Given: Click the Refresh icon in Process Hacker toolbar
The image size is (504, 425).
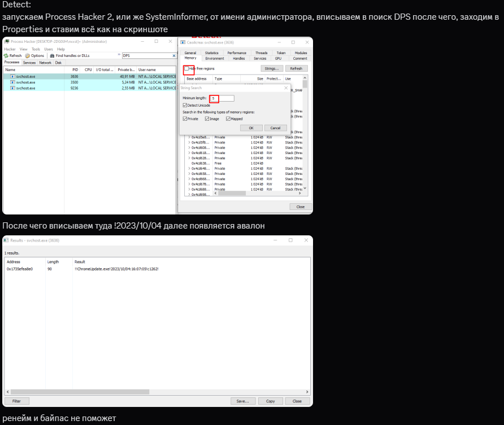Looking at the screenshot, I should click(6, 55).
